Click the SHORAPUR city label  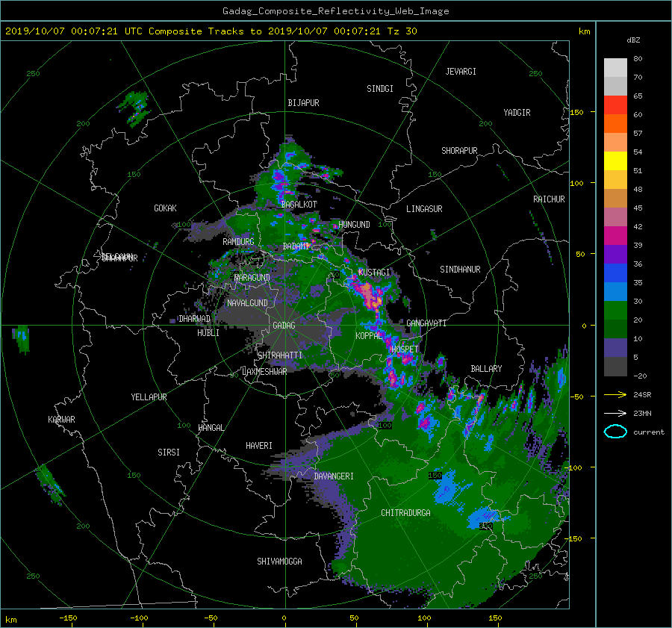[459, 150]
